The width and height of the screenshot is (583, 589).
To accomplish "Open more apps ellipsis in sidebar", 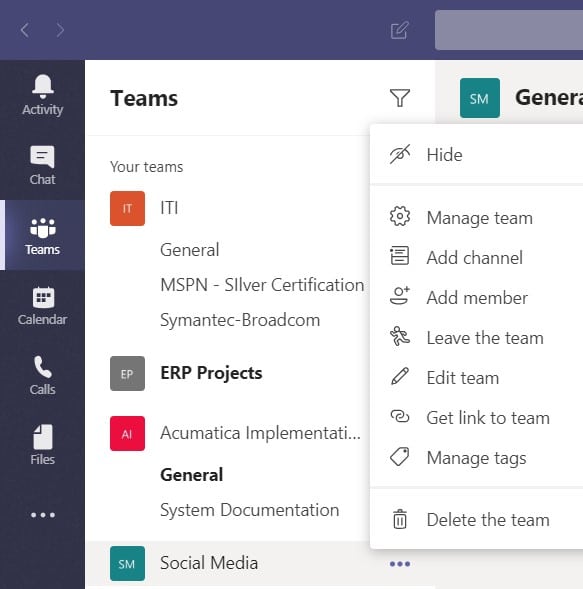I will tap(43, 515).
